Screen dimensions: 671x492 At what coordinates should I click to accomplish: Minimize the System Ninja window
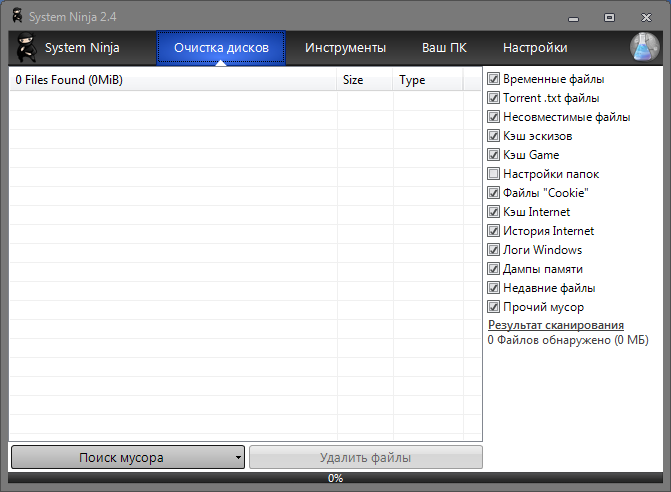tap(573, 18)
